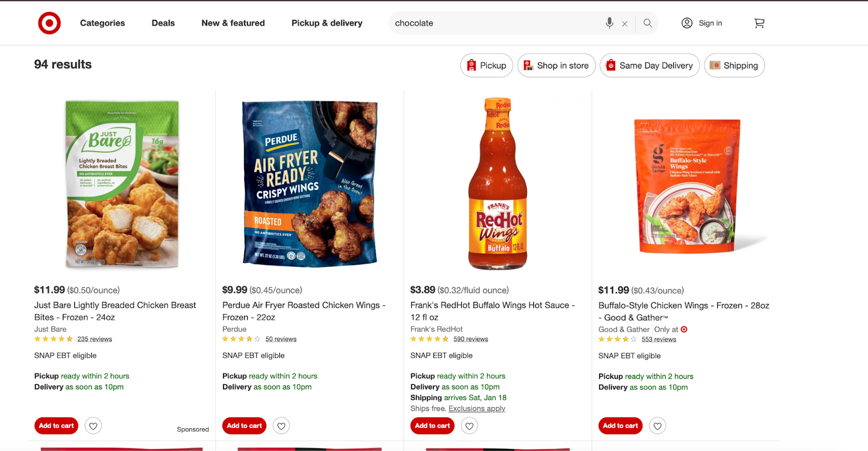The image size is (868, 451).
Task: Clear the search text with X icon
Action: pyautogui.click(x=625, y=23)
